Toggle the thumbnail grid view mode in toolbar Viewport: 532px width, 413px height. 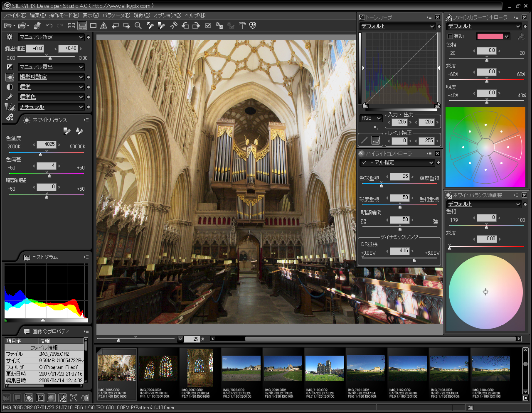[71, 26]
